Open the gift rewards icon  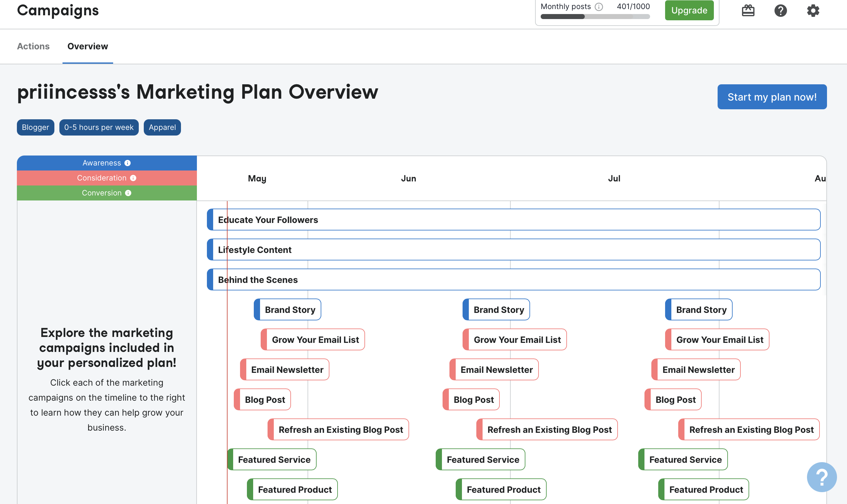click(x=748, y=11)
